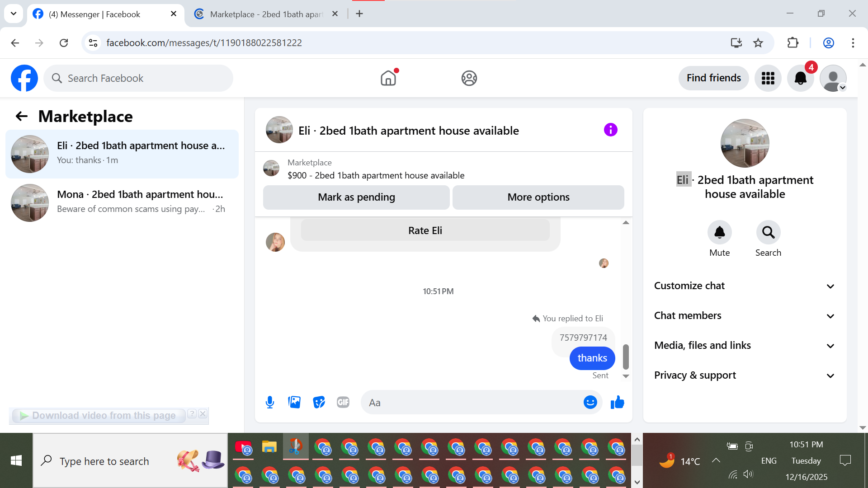The height and width of the screenshot is (488, 868).
Task: Go back using Marketplace back arrow
Action: (22, 117)
